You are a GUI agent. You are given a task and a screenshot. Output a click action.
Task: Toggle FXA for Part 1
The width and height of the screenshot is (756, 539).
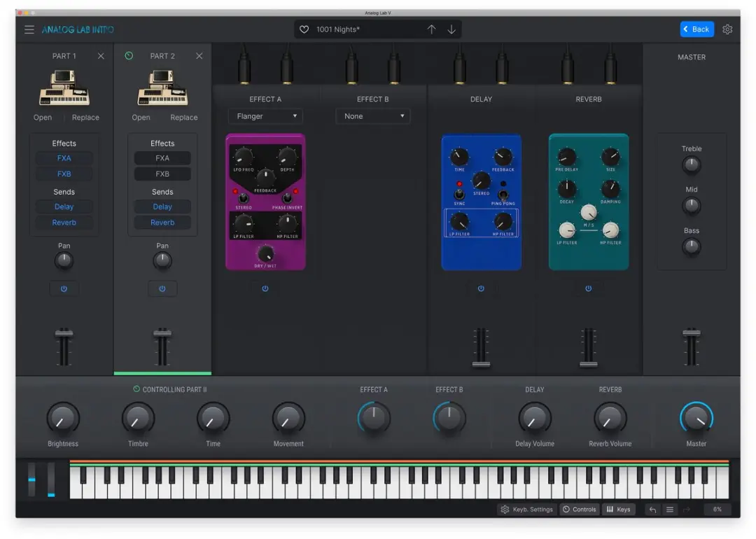(64, 158)
